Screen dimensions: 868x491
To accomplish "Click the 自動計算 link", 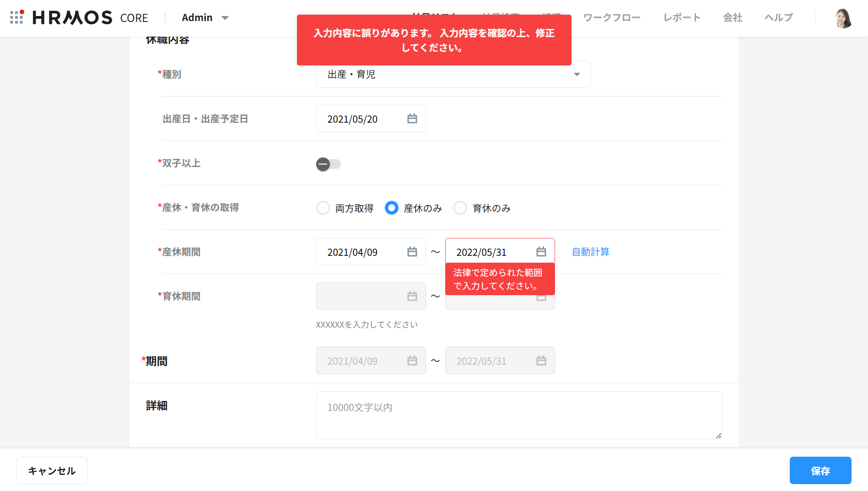I will 590,252.
